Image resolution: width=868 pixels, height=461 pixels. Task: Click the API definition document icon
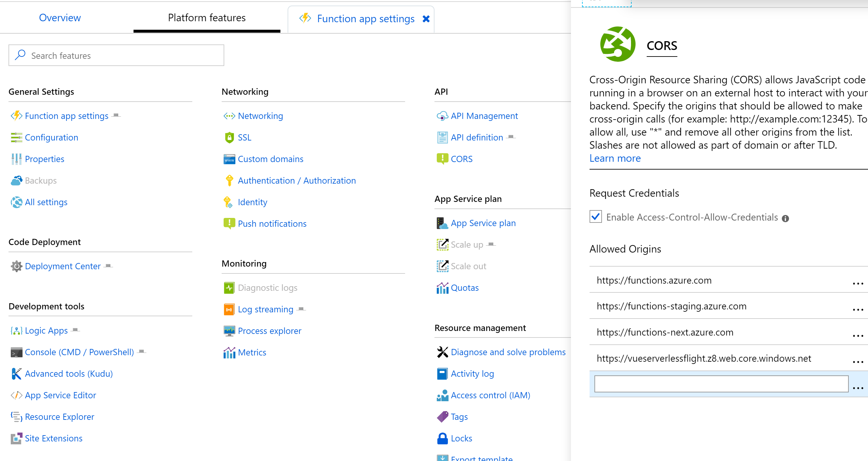tap(442, 137)
